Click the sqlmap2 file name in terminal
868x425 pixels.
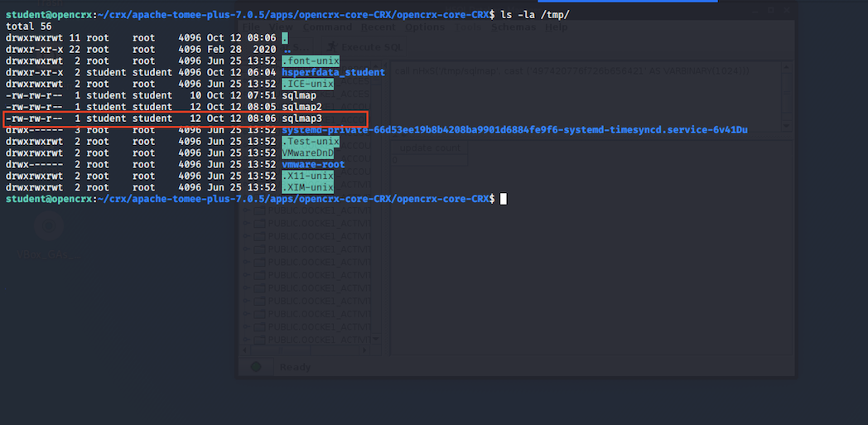pyautogui.click(x=301, y=107)
